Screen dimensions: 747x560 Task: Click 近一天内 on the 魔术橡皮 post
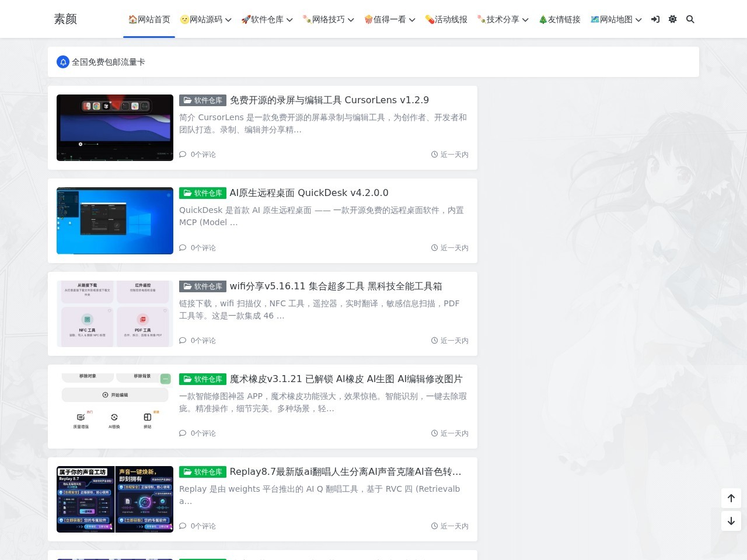[454, 433]
